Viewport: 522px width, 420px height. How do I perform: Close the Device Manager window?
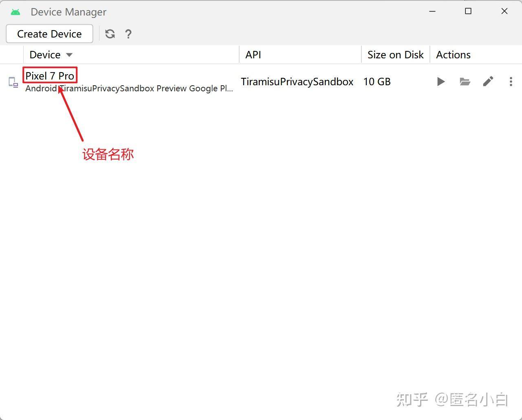(x=504, y=11)
